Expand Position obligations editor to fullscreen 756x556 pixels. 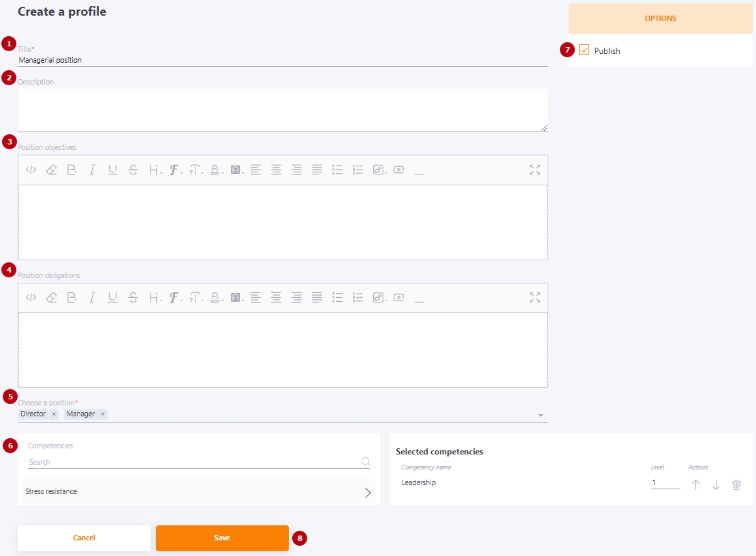pos(535,298)
